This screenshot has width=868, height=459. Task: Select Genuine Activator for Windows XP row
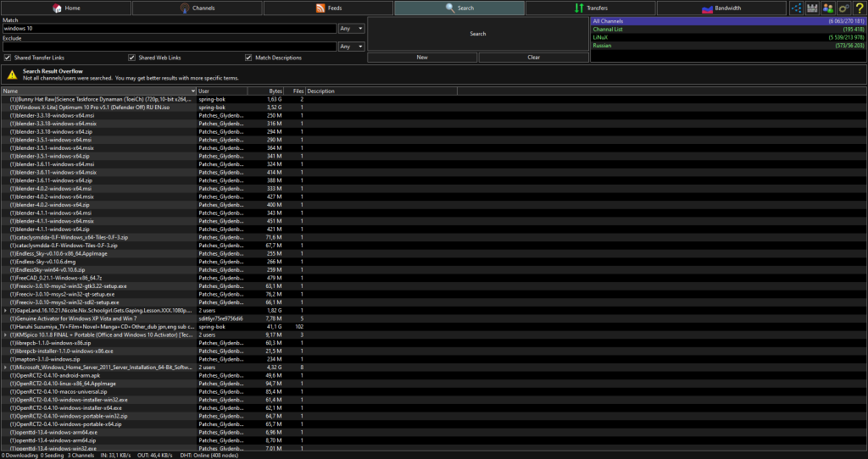tap(434, 318)
